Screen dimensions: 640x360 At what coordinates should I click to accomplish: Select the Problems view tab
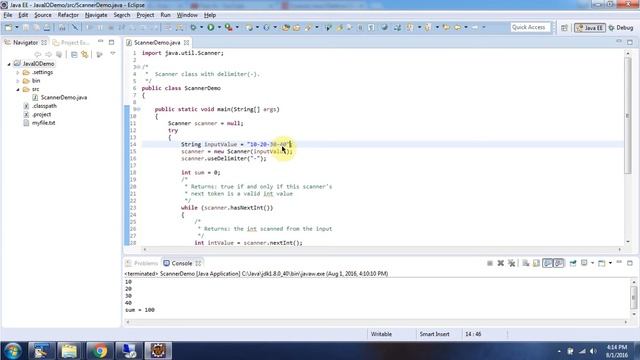[142, 263]
